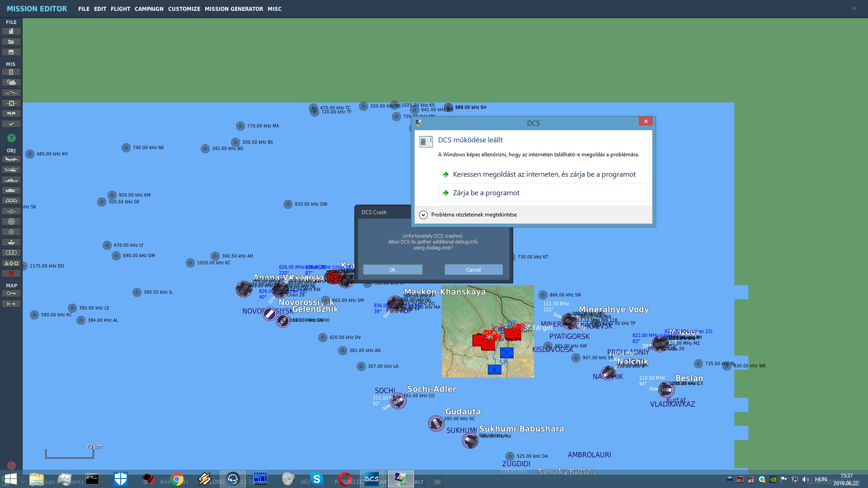
Task: Click the HUN language indicator
Action: (821, 479)
